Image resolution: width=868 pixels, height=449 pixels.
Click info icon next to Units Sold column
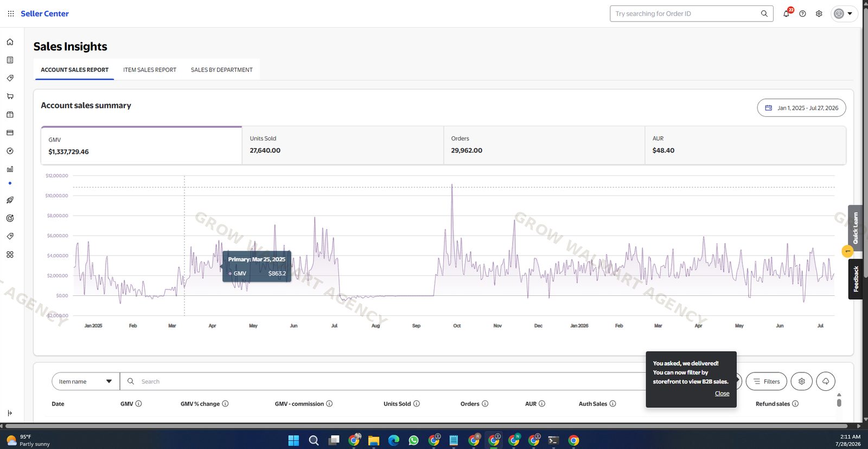pos(417,404)
